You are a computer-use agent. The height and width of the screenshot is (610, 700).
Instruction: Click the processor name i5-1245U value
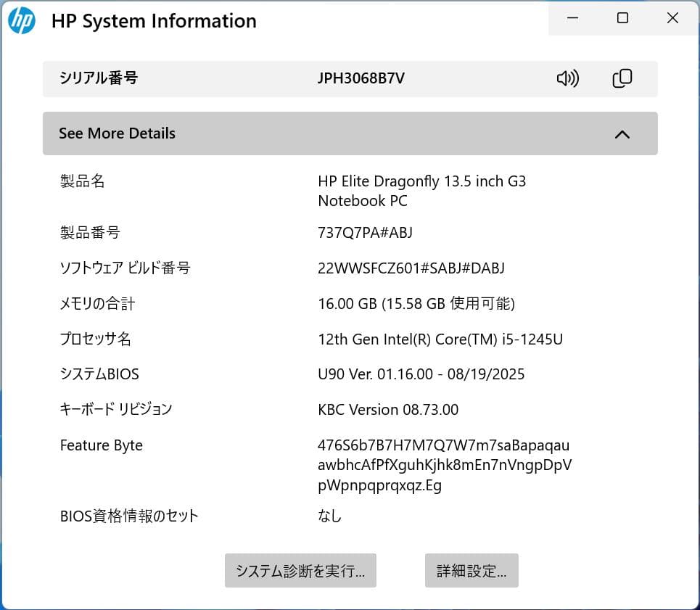(x=441, y=339)
